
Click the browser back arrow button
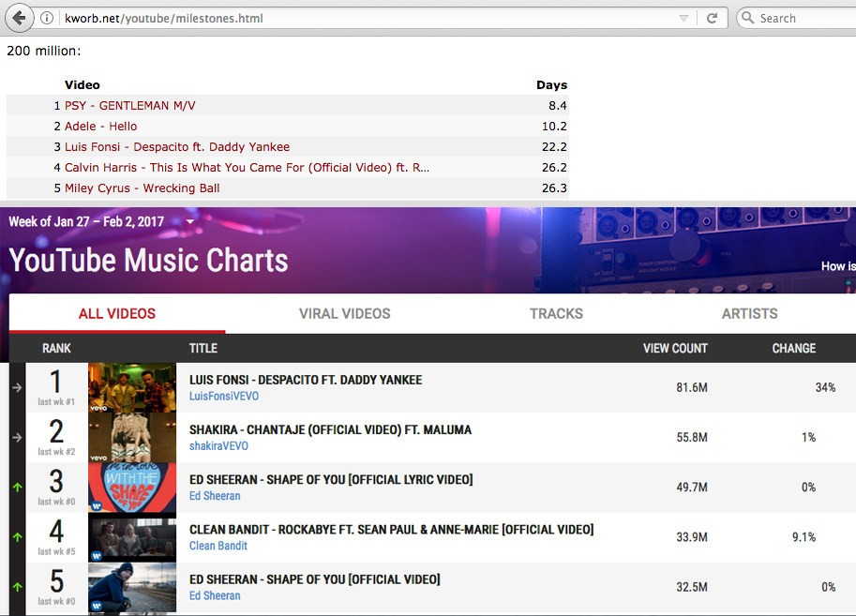coord(19,18)
